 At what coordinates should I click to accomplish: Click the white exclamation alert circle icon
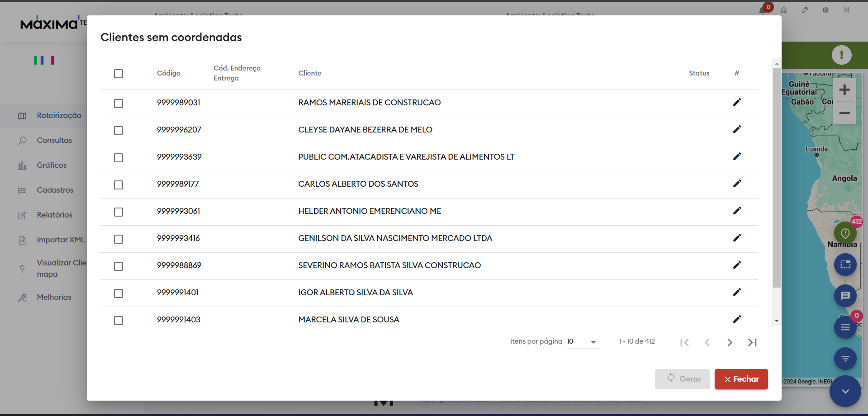(x=841, y=55)
